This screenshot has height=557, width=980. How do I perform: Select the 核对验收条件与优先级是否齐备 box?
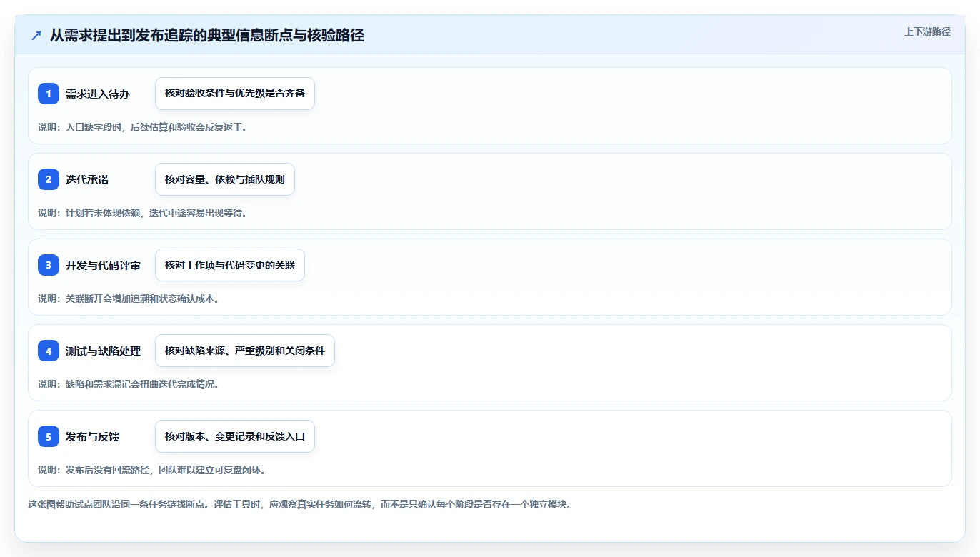click(235, 94)
